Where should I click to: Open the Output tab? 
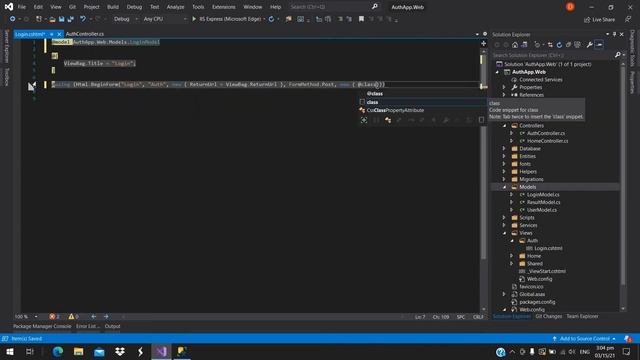click(113, 327)
